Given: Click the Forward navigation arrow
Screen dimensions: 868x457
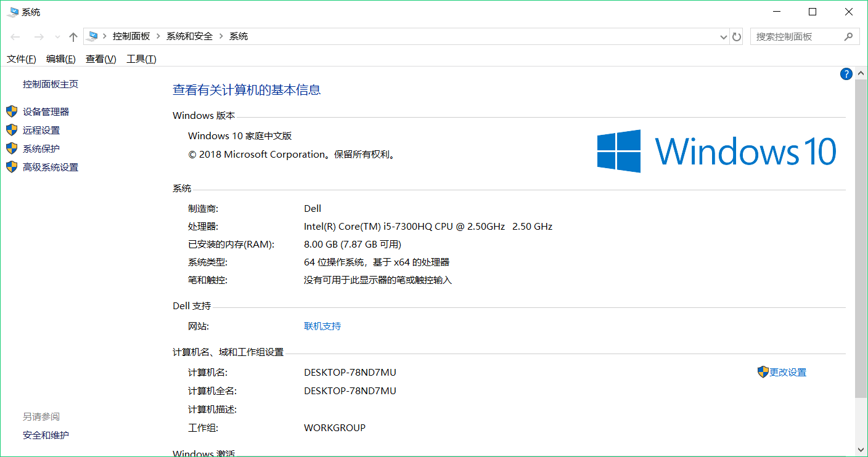Looking at the screenshot, I should point(38,37).
